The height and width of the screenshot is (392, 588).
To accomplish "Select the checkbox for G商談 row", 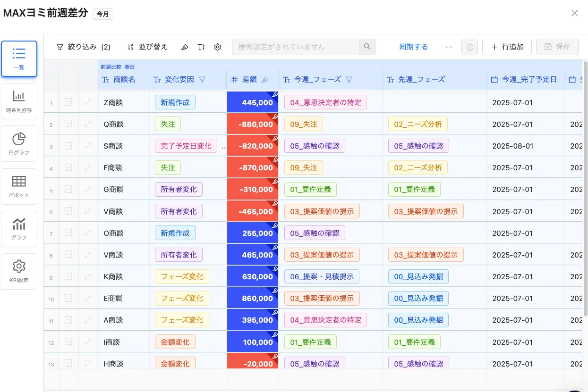I will (68, 189).
